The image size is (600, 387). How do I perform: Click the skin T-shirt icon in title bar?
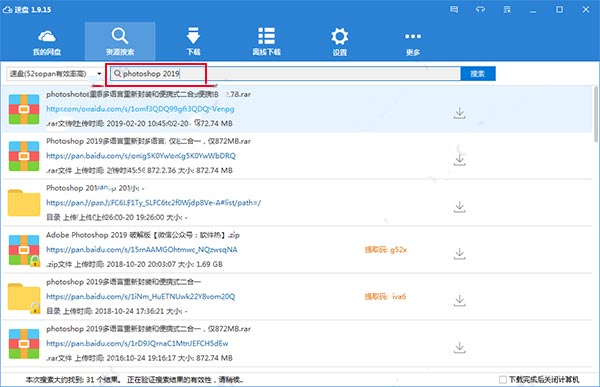[x=481, y=9]
